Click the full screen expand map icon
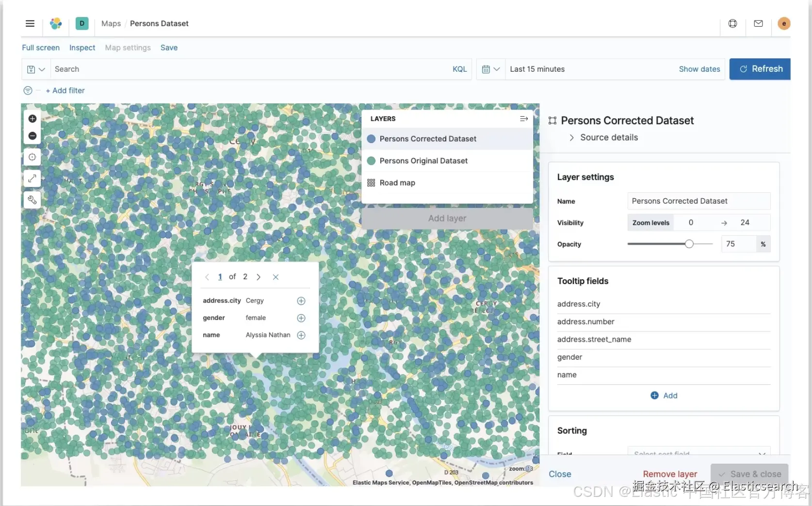 (x=32, y=178)
